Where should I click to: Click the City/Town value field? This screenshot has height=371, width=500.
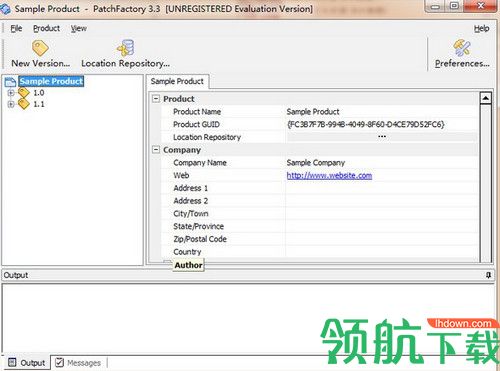382,213
